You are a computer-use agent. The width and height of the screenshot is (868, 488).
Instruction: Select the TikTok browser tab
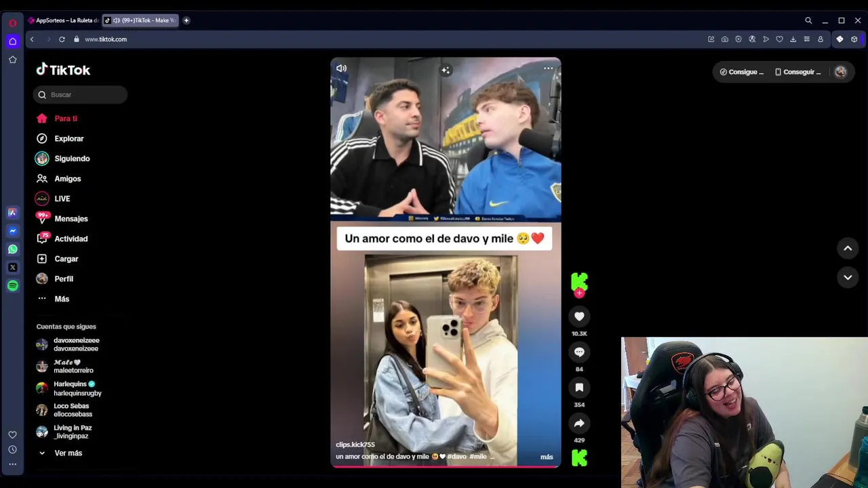tap(140, 20)
